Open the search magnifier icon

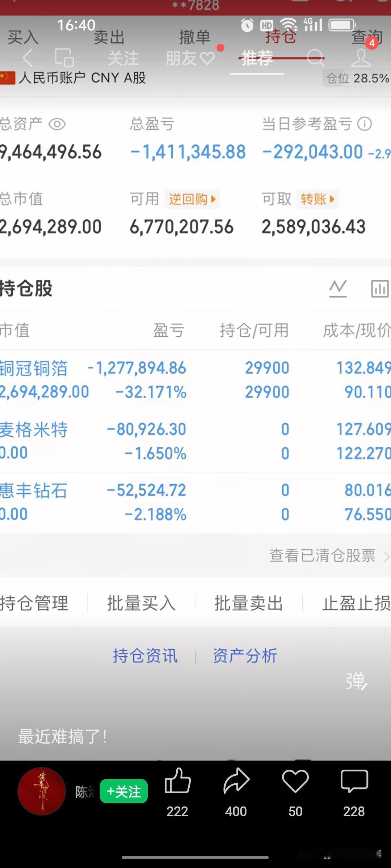(316, 58)
